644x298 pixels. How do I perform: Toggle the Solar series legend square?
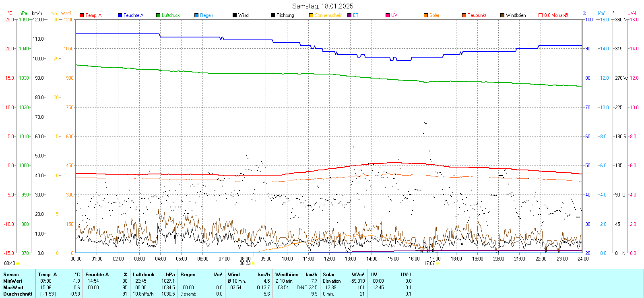[426, 15]
